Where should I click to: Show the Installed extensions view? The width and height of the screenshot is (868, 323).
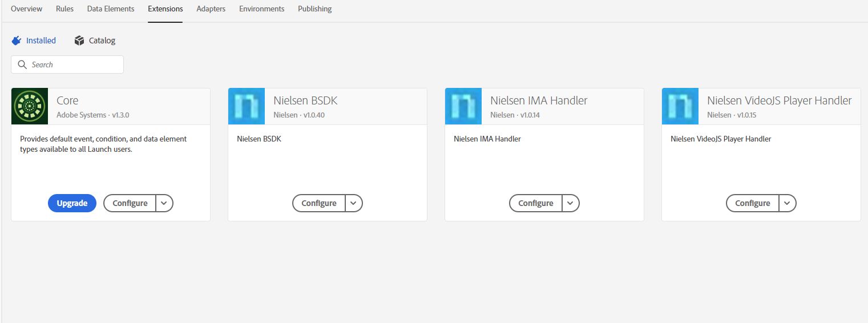34,41
